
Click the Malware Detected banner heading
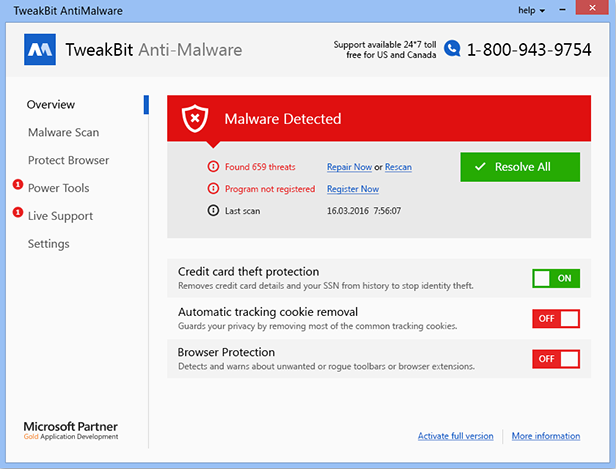click(x=283, y=119)
